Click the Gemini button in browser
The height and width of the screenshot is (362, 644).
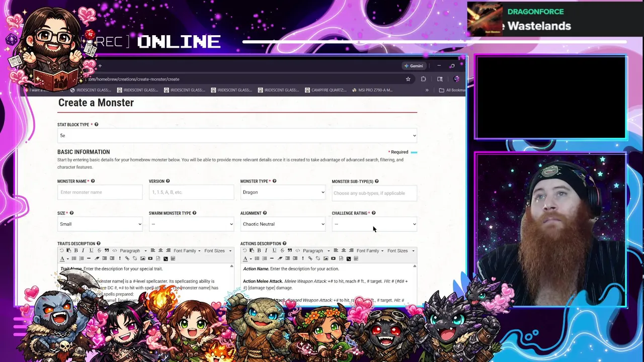click(x=414, y=66)
